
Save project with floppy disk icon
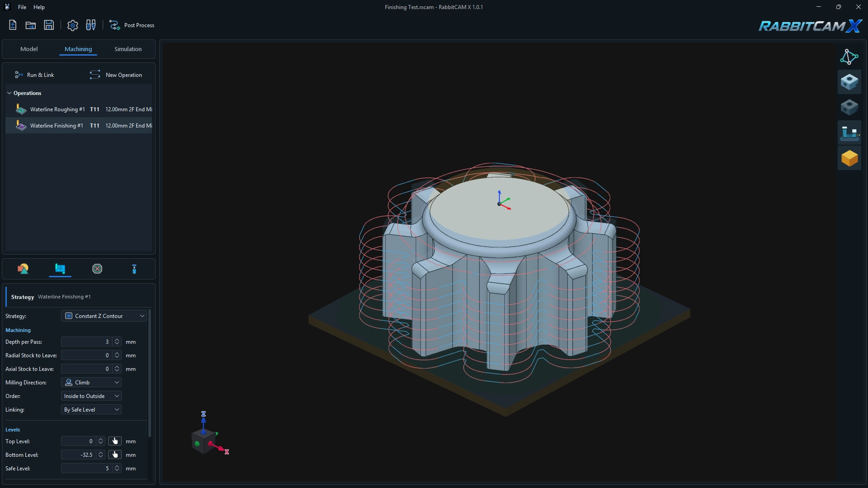coord(49,25)
